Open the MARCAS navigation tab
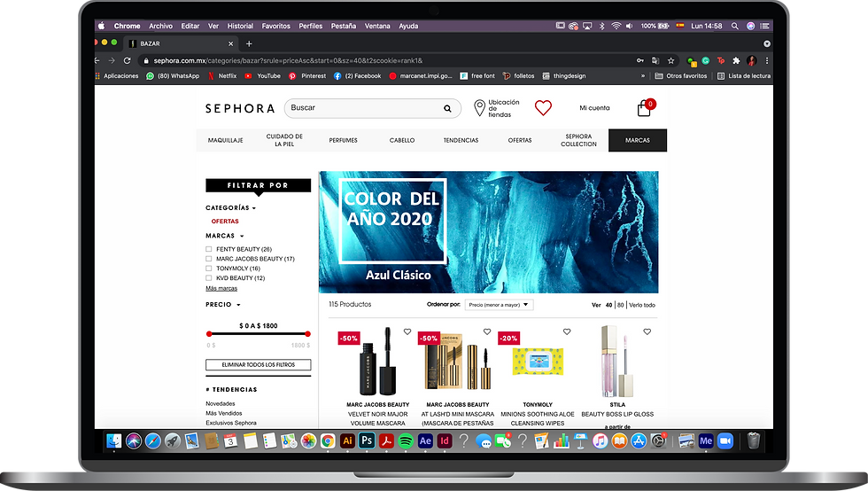The height and width of the screenshot is (491, 868). (638, 140)
